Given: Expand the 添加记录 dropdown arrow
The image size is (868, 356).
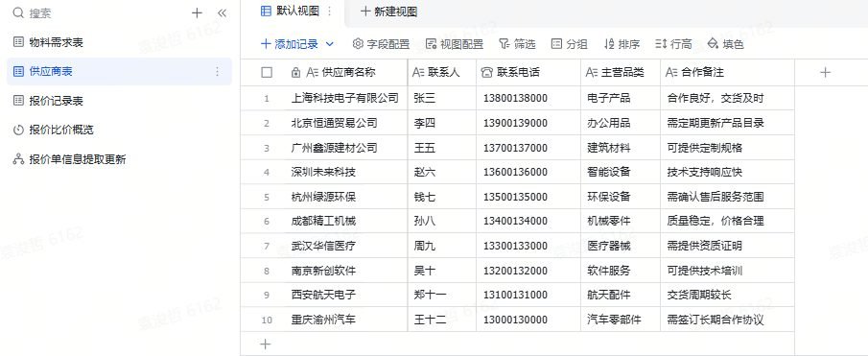Looking at the screenshot, I should (329, 44).
